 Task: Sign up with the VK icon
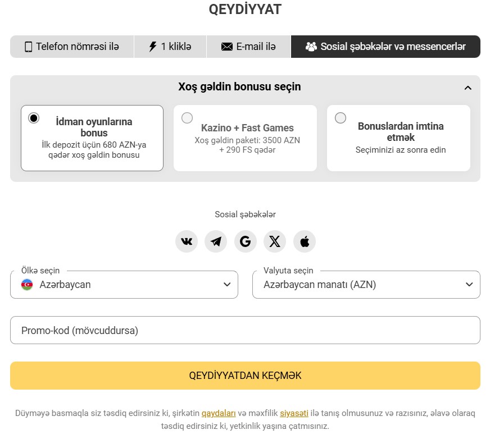(x=187, y=241)
